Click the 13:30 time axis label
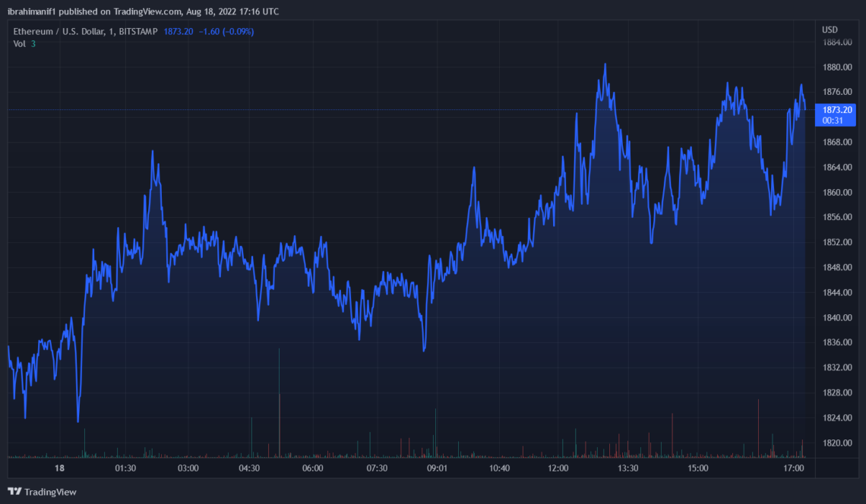This screenshot has width=866, height=504. [627, 468]
